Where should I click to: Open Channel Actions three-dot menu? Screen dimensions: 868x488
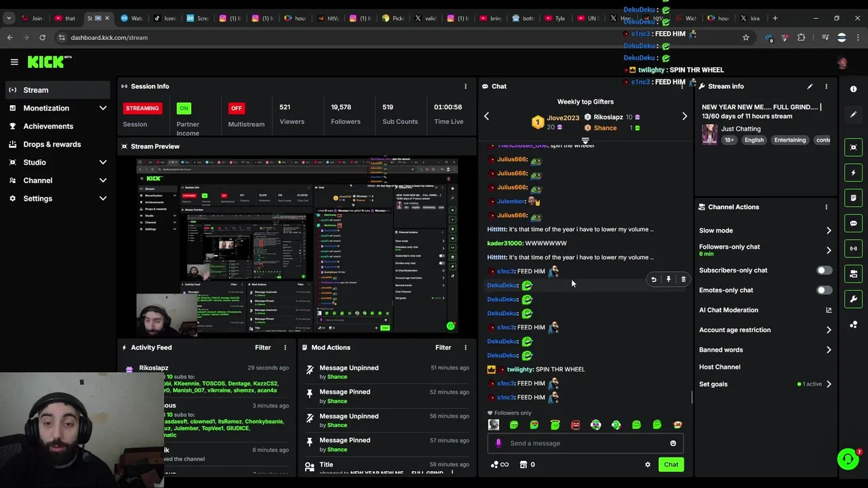(826, 207)
